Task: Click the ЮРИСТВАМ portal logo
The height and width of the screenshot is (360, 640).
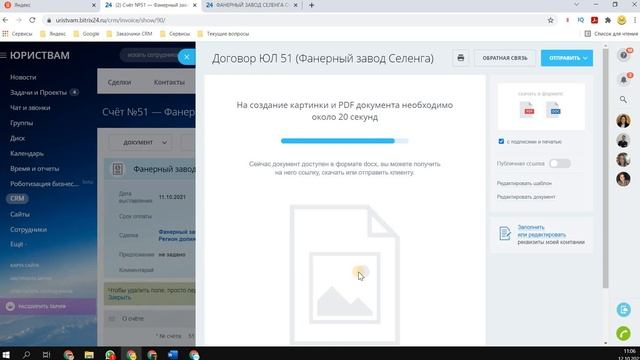Action: point(40,55)
